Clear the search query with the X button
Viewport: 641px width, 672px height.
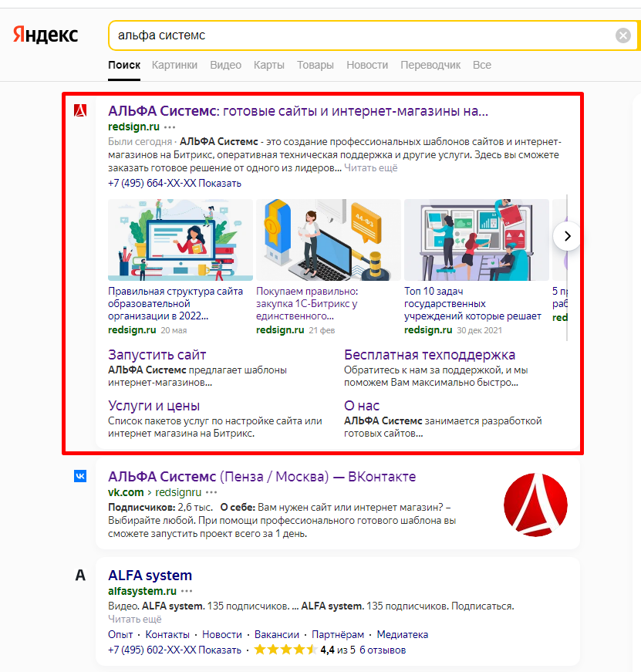click(x=623, y=35)
